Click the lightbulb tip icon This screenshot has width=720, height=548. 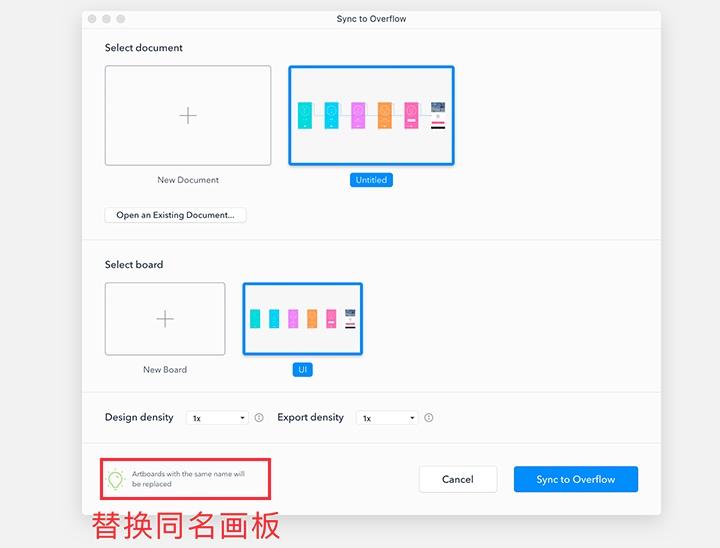coord(115,479)
